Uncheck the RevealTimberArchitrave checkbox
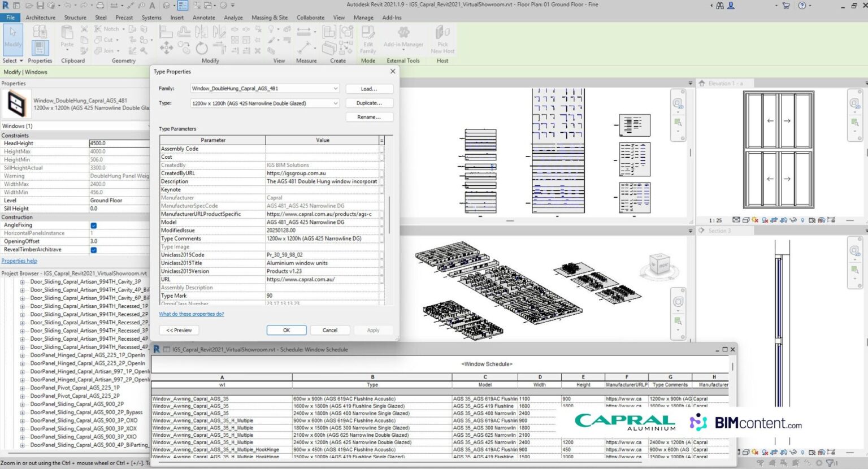868x469 pixels. pos(94,249)
